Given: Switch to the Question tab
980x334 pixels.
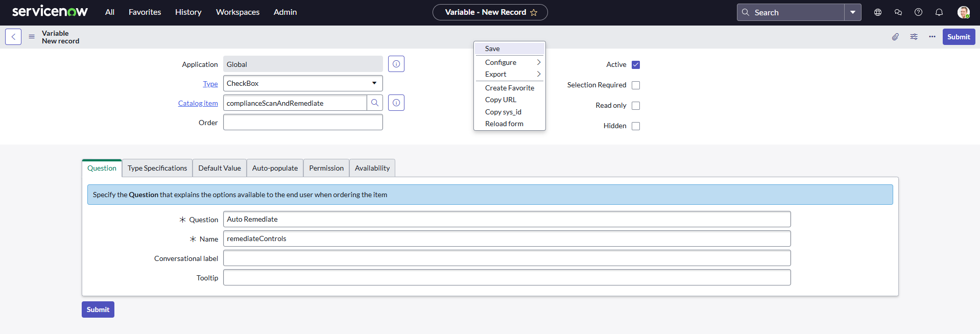Looking at the screenshot, I should (x=102, y=168).
